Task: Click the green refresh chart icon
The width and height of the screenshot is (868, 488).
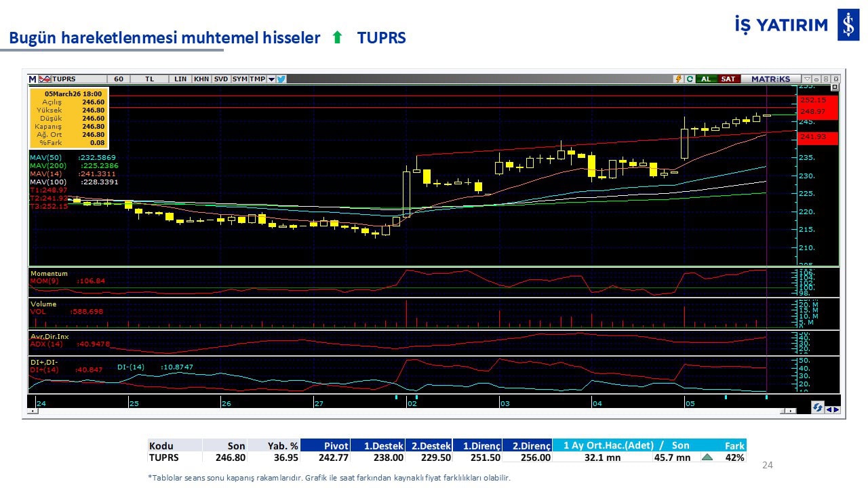Action: [x=690, y=79]
